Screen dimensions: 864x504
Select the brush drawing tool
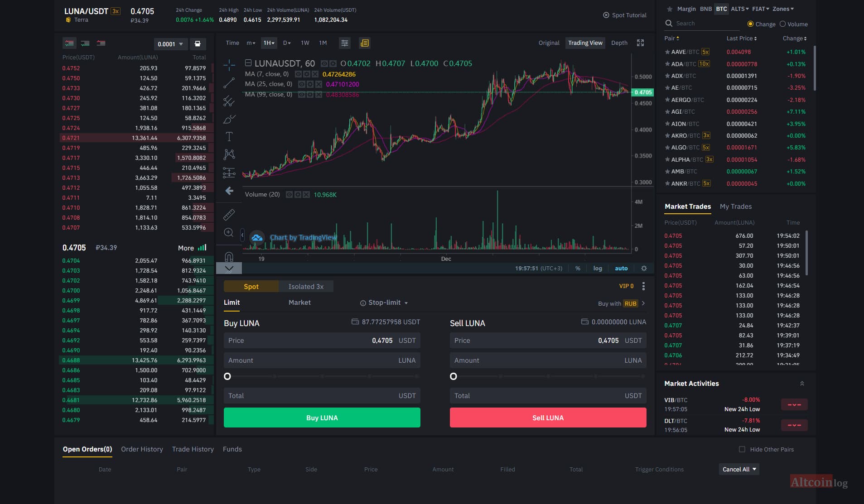point(229,119)
